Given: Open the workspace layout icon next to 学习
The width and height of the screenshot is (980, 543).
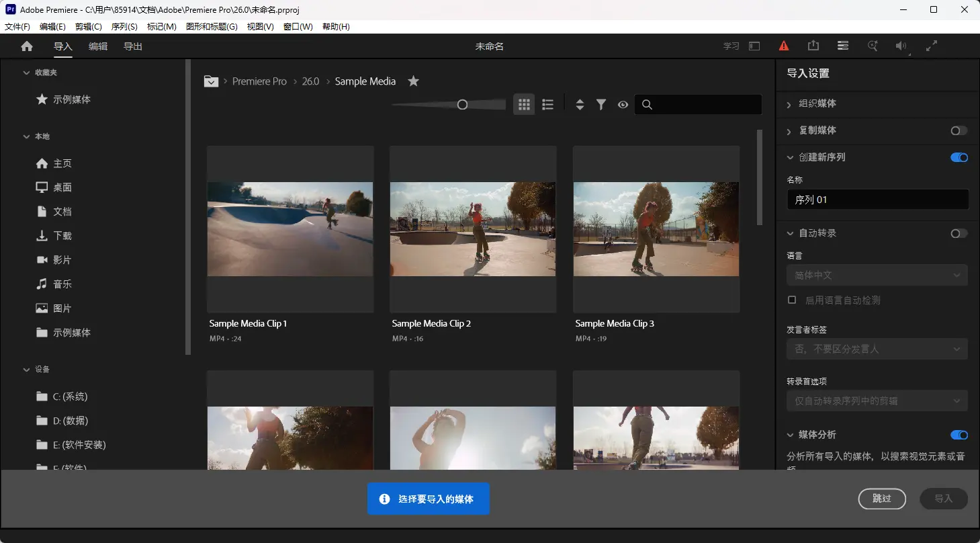Looking at the screenshot, I should pyautogui.click(x=754, y=46).
